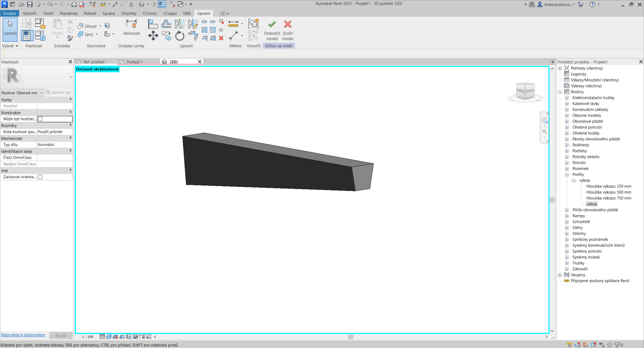This screenshot has height=348, width=644.
Task: Click the temporary hide/isolate glasses icon
Action: pyautogui.click(x=135, y=337)
